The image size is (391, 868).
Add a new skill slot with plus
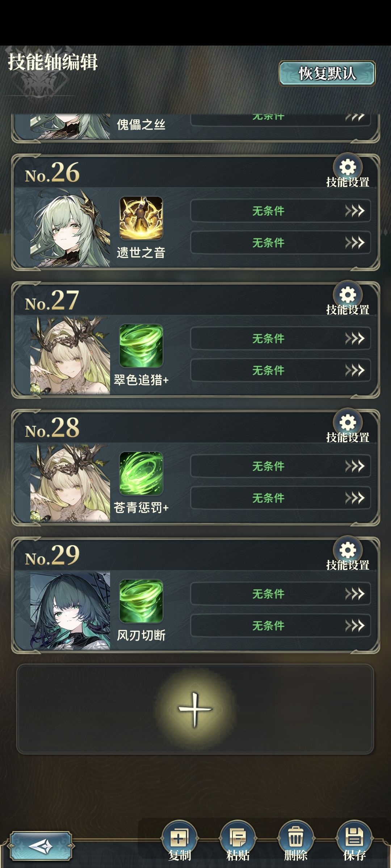click(x=195, y=709)
